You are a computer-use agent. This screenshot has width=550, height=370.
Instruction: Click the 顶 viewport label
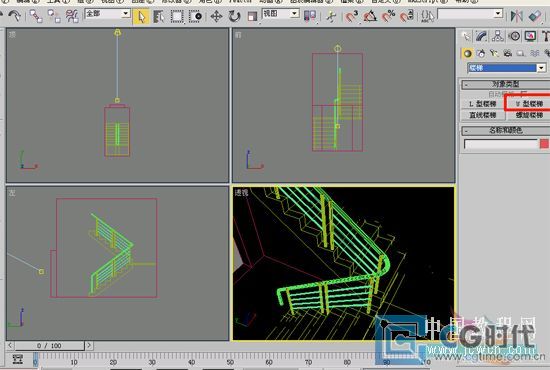[x=13, y=34]
